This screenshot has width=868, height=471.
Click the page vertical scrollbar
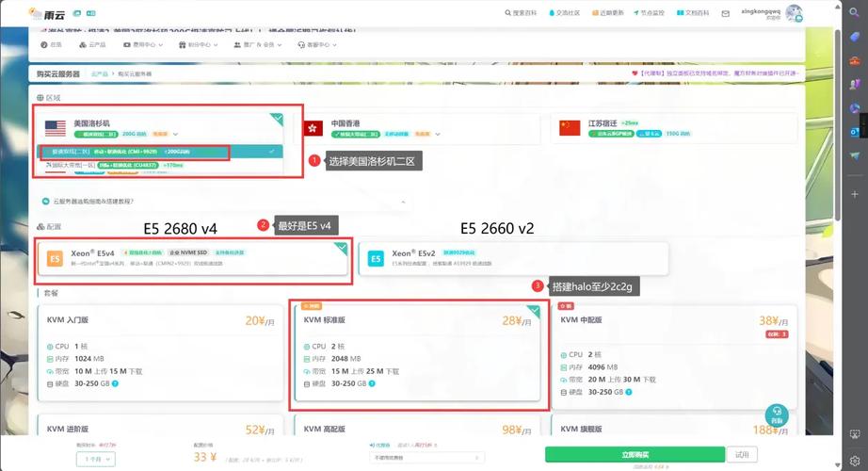pos(838,123)
